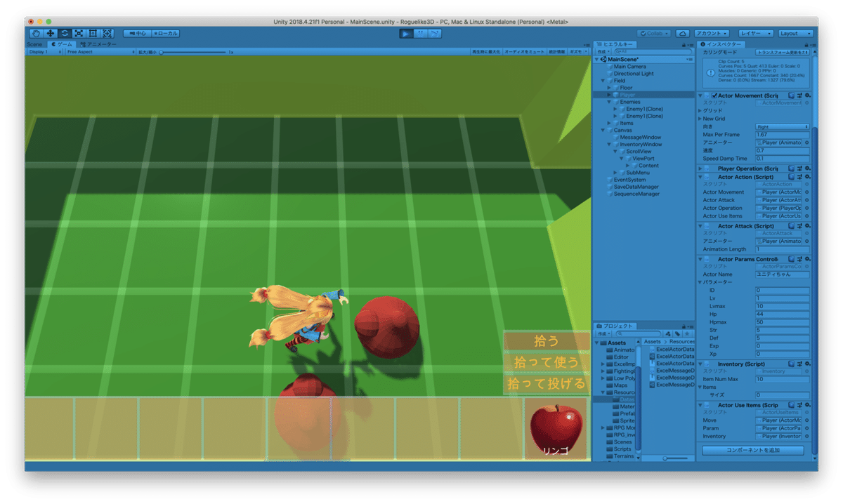Image resolution: width=843 pixels, height=504 pixels.
Task: Open the レイヤー dropdown
Action: [x=756, y=33]
